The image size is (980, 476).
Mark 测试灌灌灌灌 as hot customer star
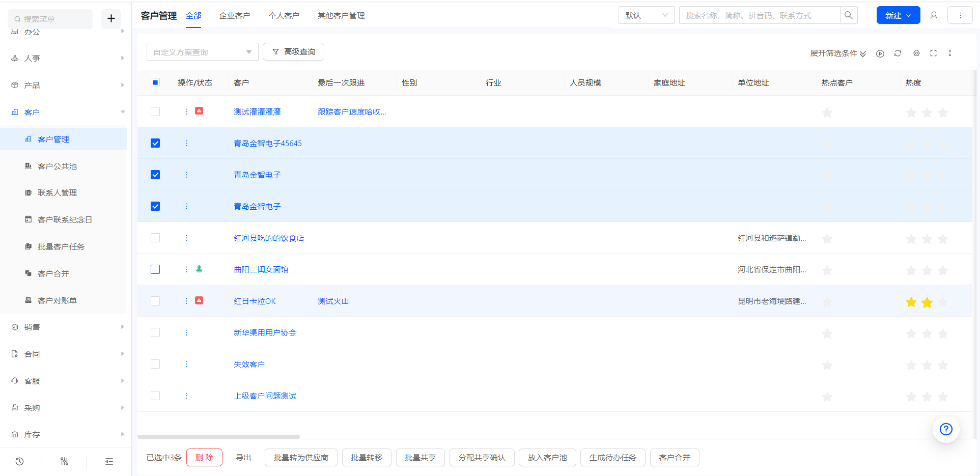coord(827,113)
